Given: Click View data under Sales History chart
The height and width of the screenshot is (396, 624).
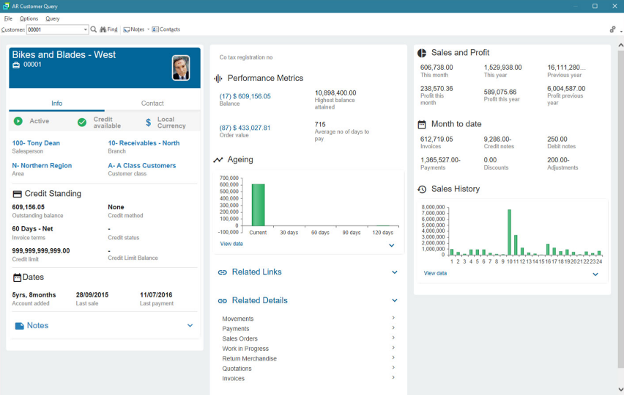Looking at the screenshot, I should [435, 273].
